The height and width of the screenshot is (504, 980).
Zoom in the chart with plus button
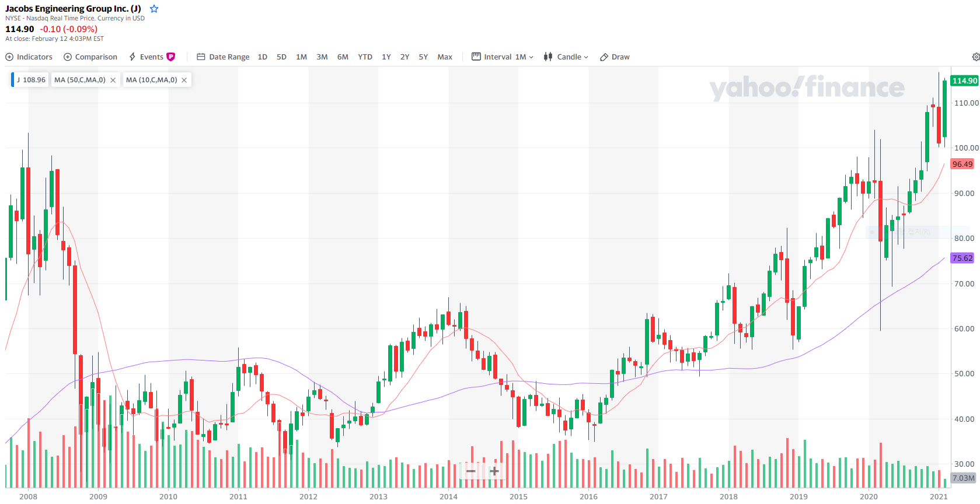pos(494,471)
